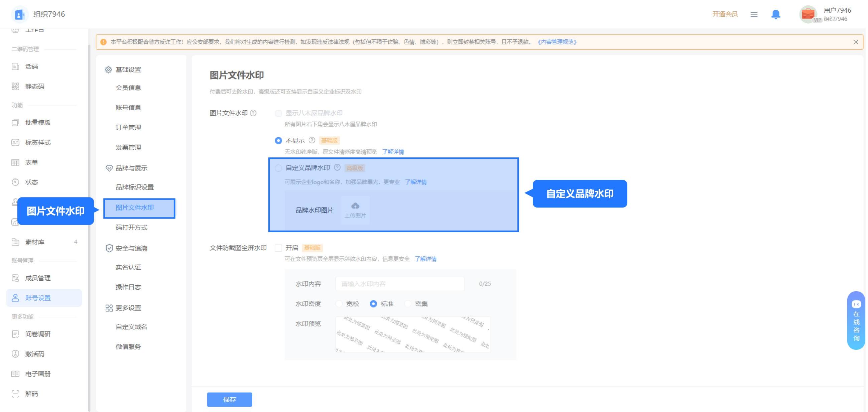Click 了解详情 link under 文件防截图全屏水印

[425, 259]
